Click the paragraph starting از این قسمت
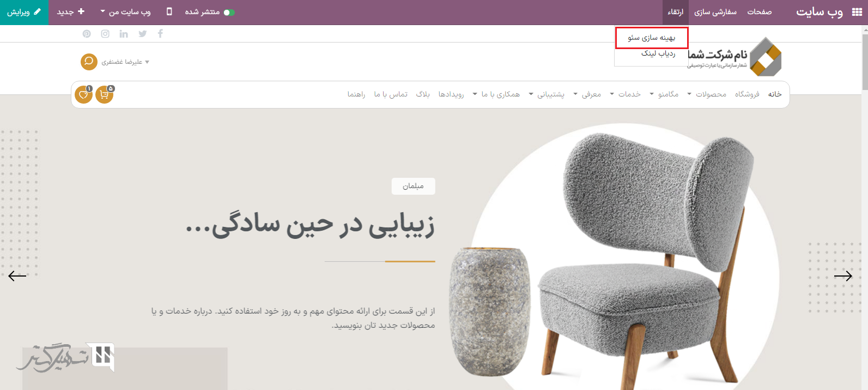Viewport: 868px width, 390px height. 293,318
